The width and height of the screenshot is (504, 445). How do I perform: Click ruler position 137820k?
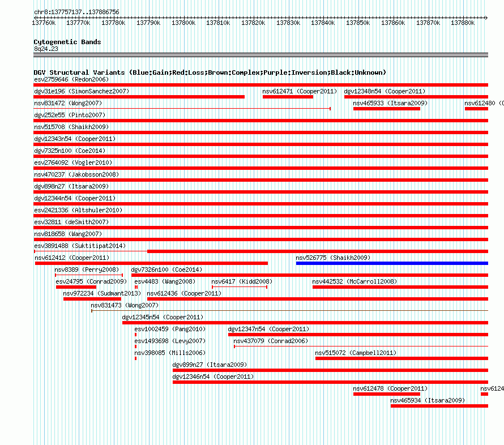point(253,23)
